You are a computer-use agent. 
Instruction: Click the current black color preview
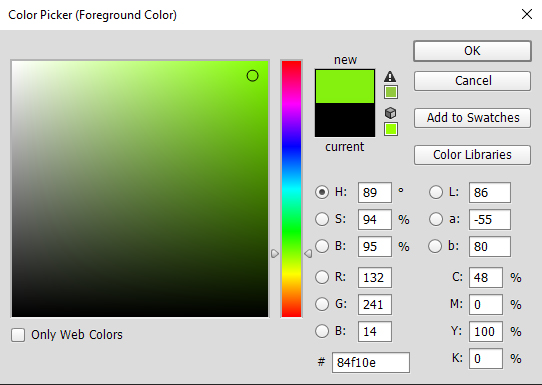[345, 120]
